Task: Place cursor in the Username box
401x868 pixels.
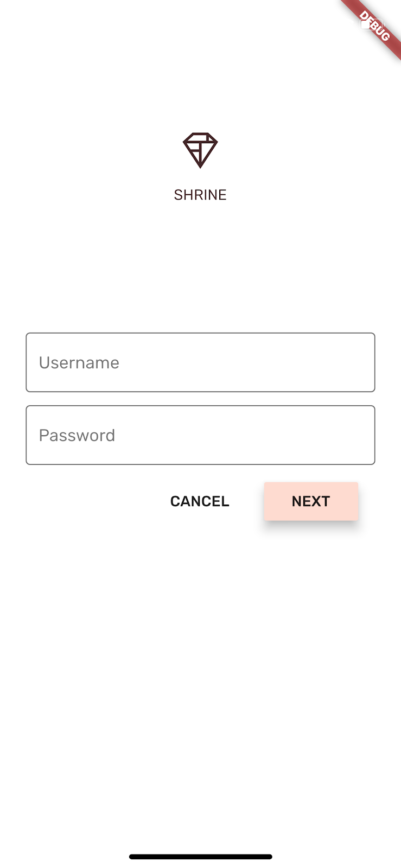Action: 200,362
